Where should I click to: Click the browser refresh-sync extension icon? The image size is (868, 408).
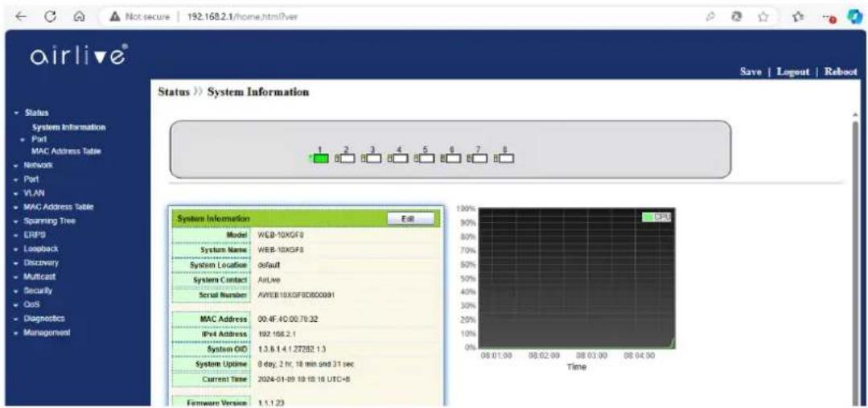736,17
